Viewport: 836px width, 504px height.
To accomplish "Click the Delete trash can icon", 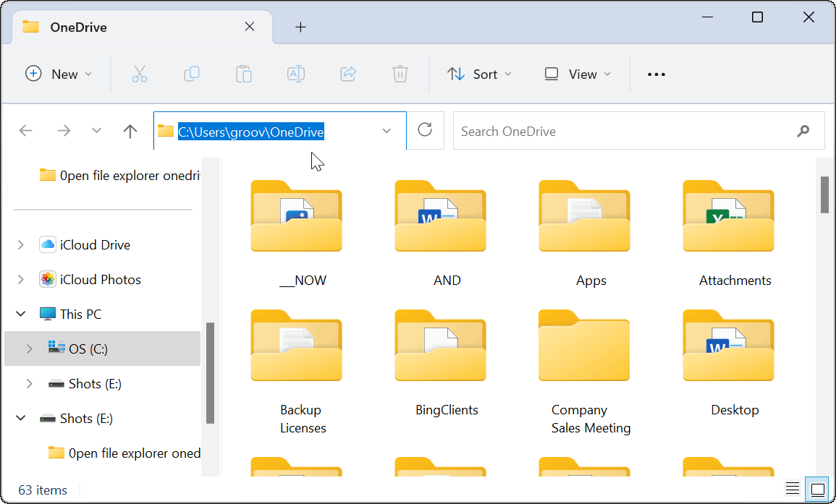I will click(400, 74).
